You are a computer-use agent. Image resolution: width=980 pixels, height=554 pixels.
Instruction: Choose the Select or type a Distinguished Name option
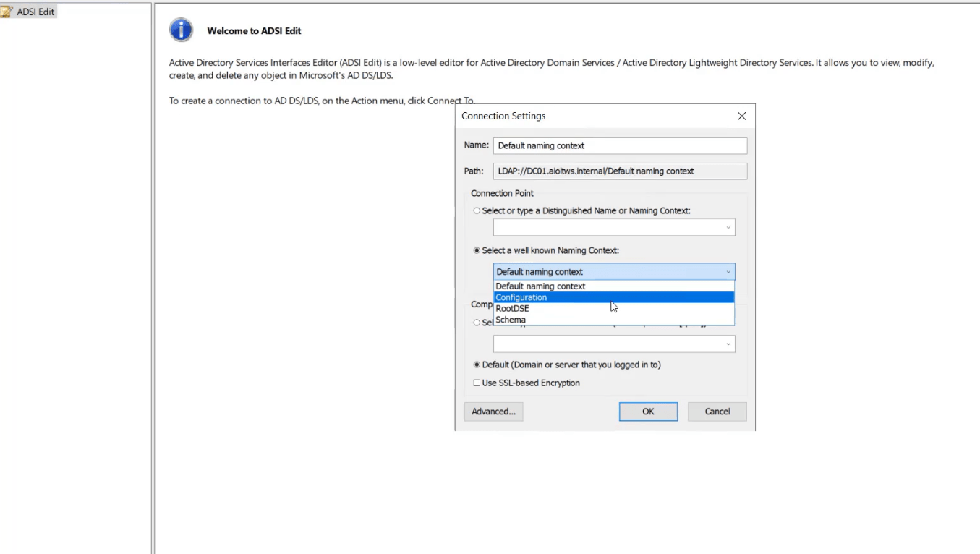477,210
